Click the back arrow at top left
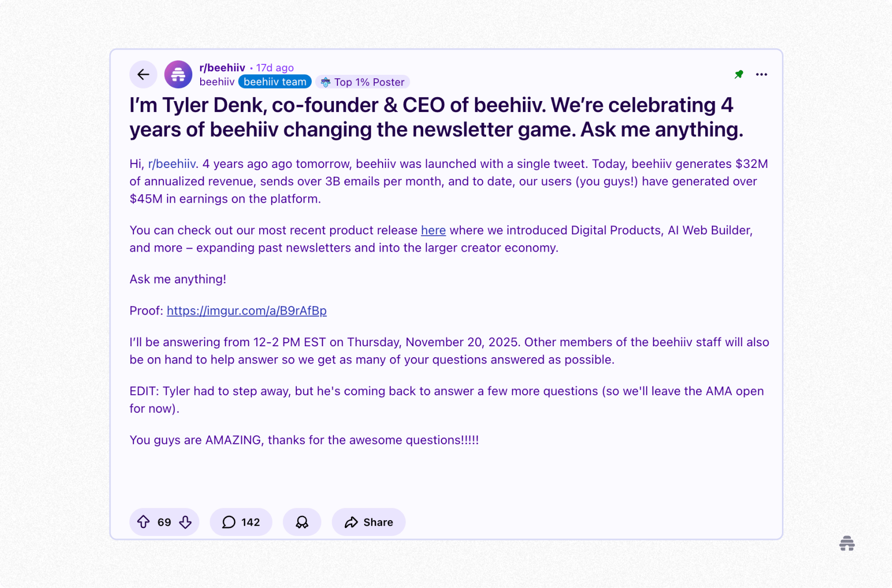 pyautogui.click(x=143, y=74)
